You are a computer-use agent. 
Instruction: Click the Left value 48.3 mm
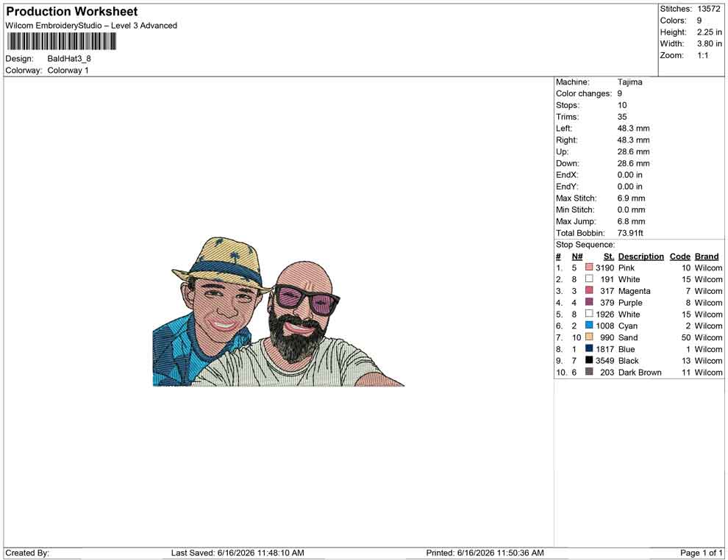(x=633, y=128)
